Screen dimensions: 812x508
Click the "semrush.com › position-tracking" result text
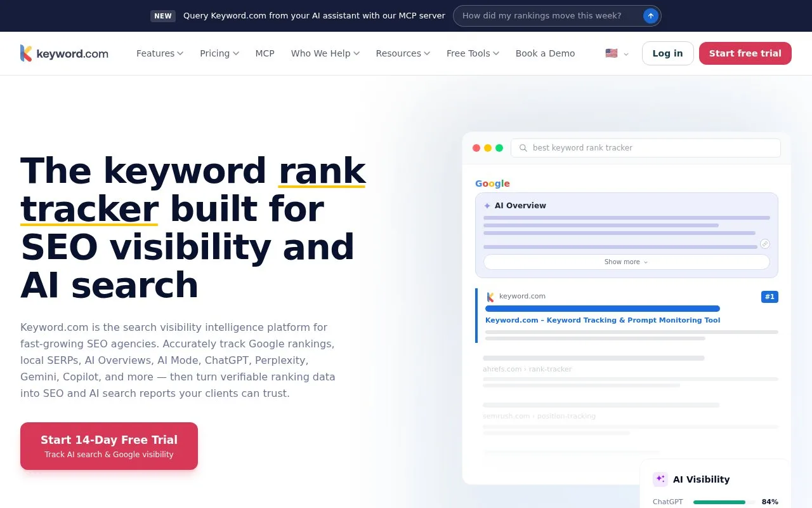[539, 417]
